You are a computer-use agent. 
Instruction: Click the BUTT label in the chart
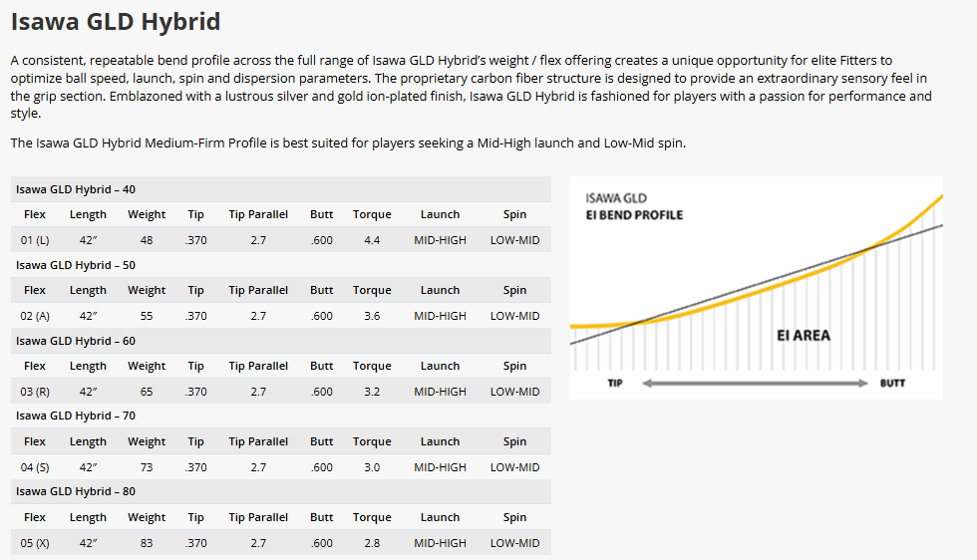tap(892, 383)
